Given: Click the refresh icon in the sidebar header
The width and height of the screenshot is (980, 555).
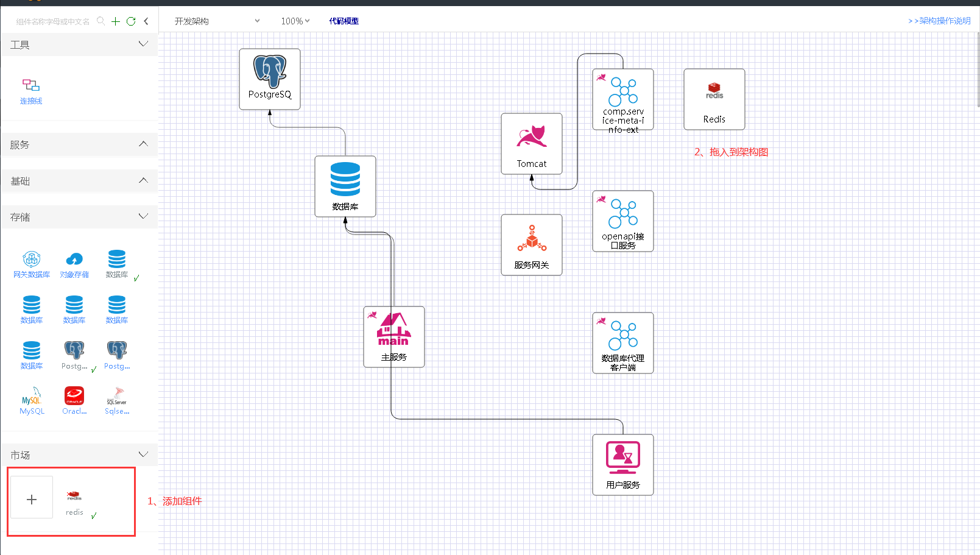Looking at the screenshot, I should [x=131, y=21].
